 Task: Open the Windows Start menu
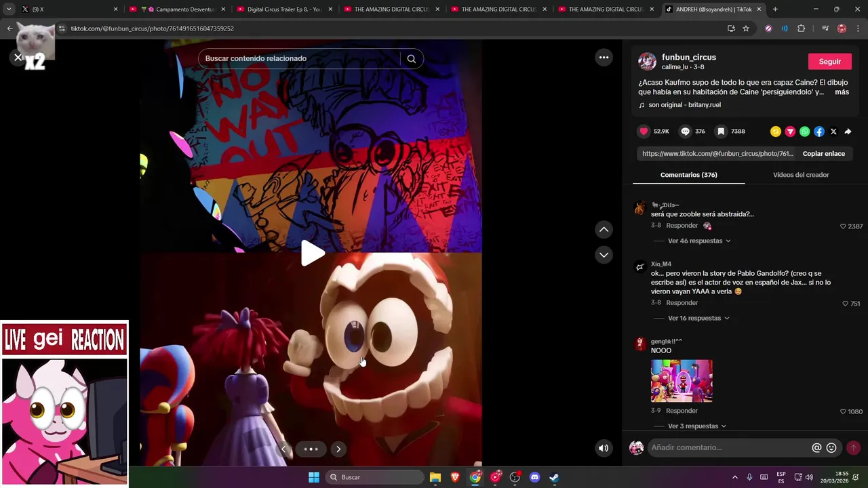(314, 477)
